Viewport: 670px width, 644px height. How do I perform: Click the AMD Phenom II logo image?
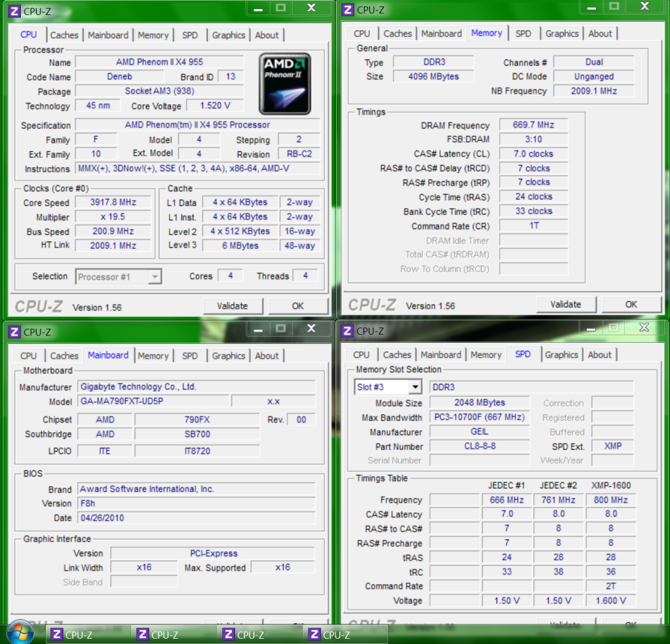[286, 84]
